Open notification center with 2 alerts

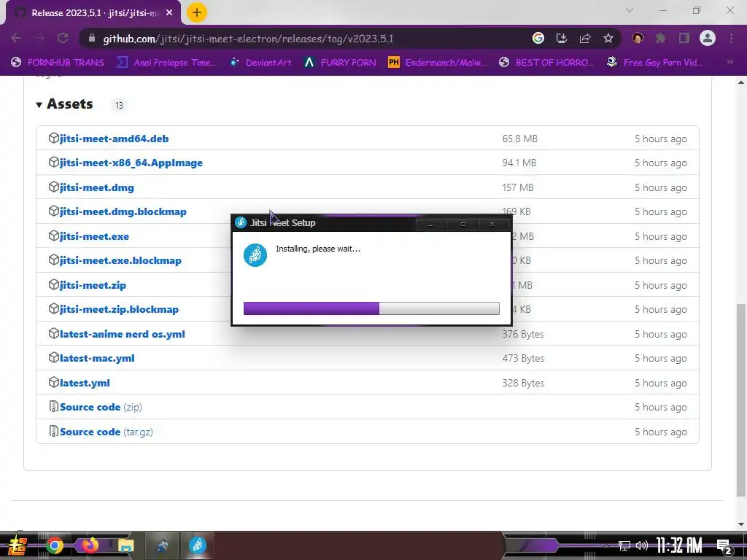(724, 546)
